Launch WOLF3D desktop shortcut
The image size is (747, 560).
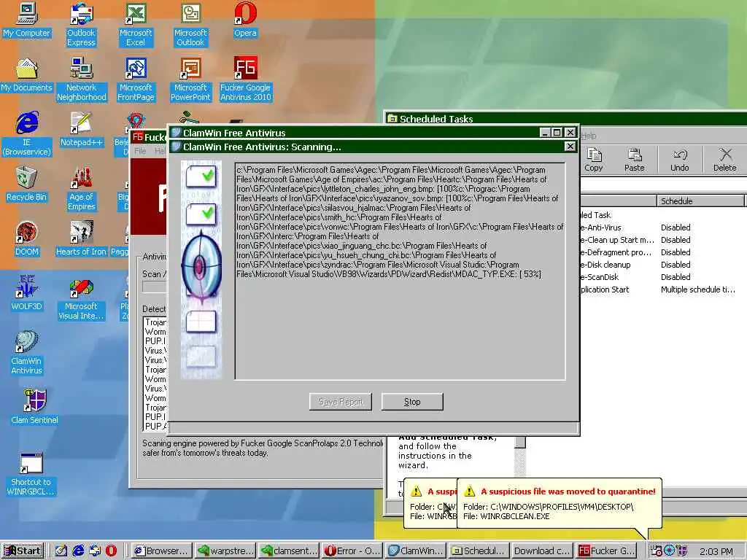click(27, 293)
